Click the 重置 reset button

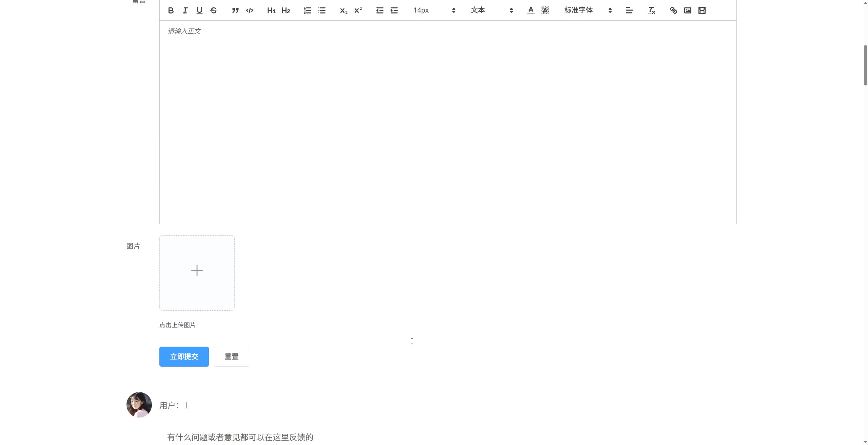click(x=232, y=356)
